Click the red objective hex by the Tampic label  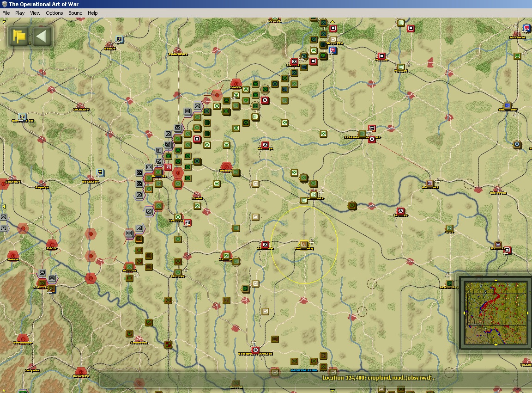tap(236, 83)
